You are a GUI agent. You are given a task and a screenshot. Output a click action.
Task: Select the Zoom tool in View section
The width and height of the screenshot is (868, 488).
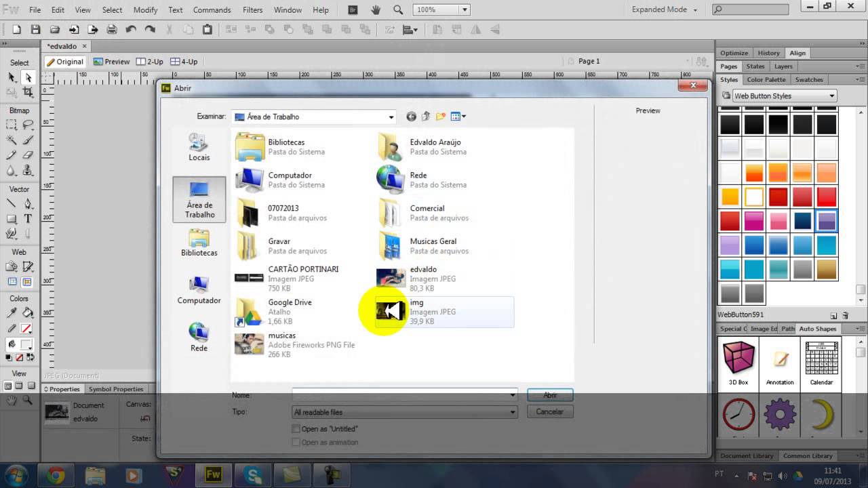(28, 401)
